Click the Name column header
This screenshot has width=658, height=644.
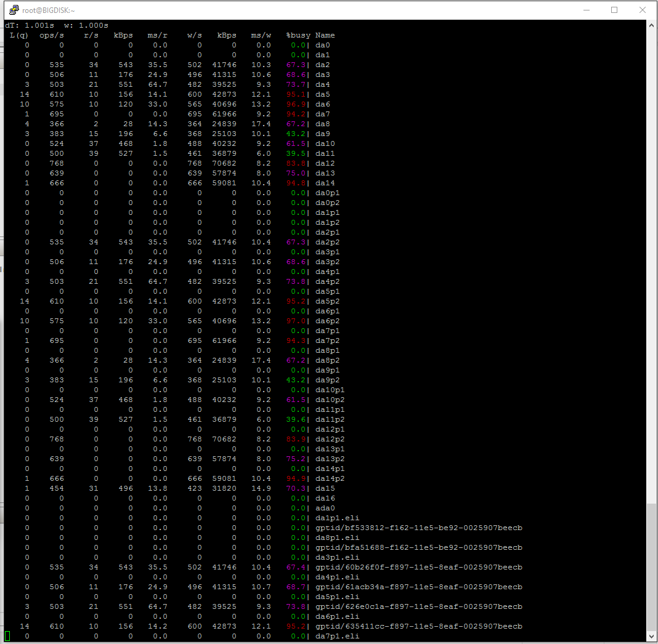[x=325, y=35]
